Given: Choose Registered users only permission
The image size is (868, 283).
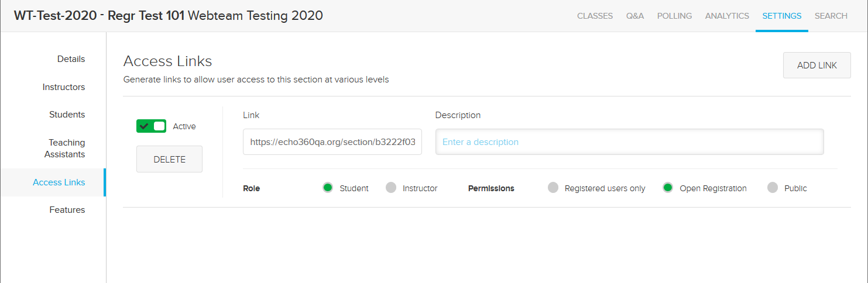Looking at the screenshot, I should pyautogui.click(x=553, y=188).
